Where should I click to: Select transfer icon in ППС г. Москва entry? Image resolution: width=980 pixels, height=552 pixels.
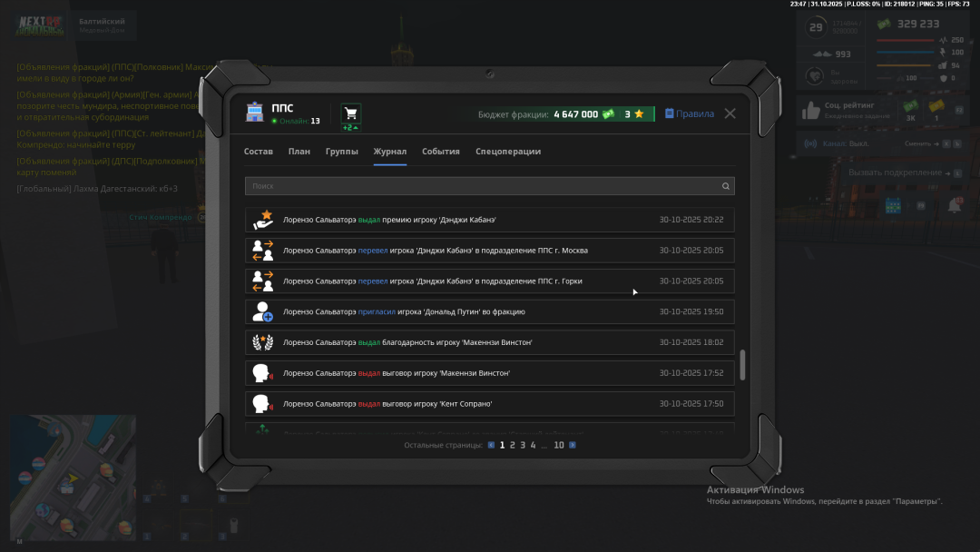(x=262, y=251)
